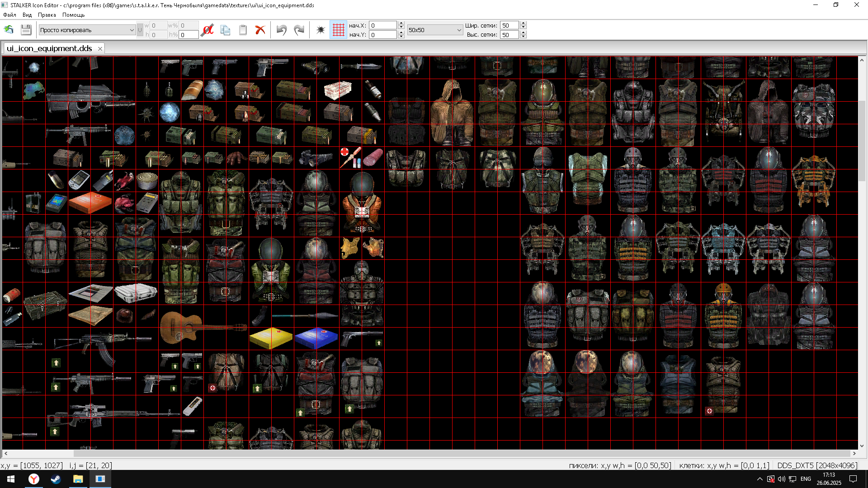Open the Файл menu

[x=9, y=15]
